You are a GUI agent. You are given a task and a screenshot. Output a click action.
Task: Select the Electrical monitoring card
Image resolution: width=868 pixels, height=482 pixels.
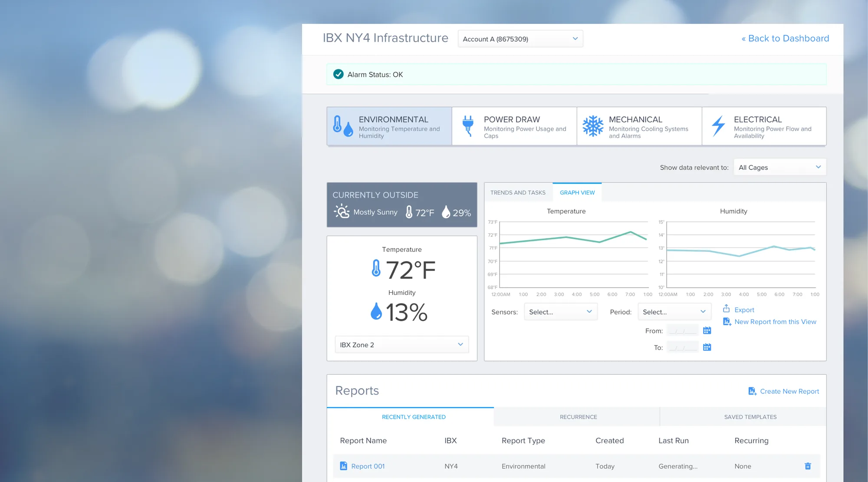click(x=764, y=126)
